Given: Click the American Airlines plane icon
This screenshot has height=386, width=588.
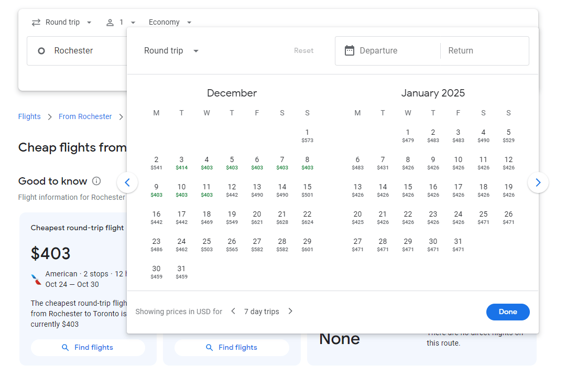Looking at the screenshot, I should 35,278.
